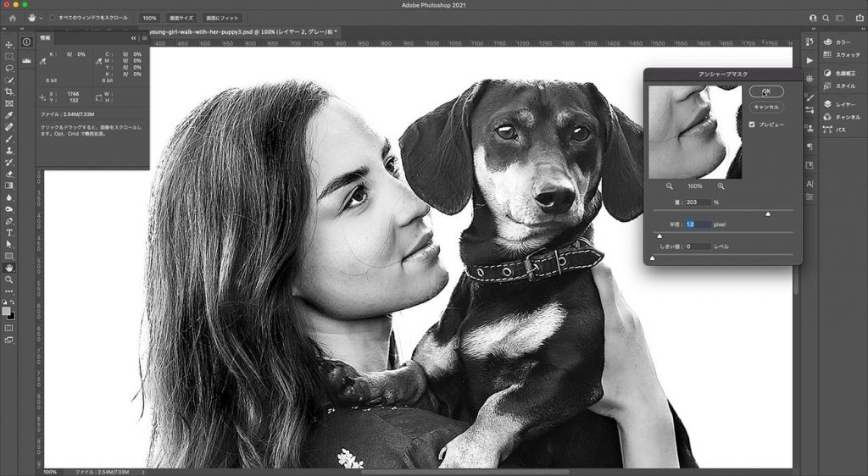
Task: Select the Hand tool in the toolbar
Action: (8, 268)
